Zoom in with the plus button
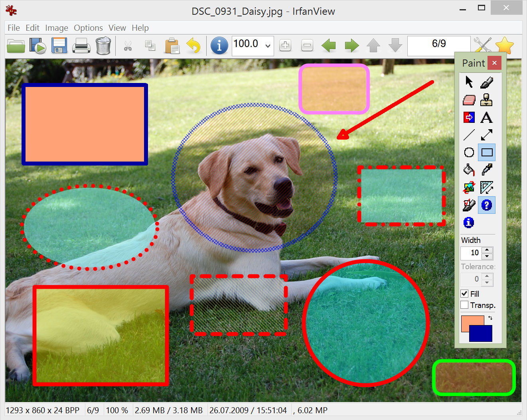 tap(285, 45)
